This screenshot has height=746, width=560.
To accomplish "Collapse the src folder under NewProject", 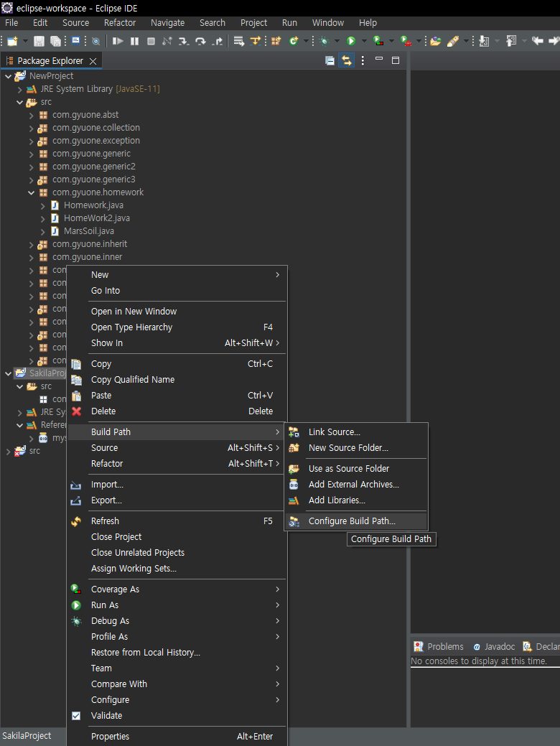I will (x=19, y=102).
